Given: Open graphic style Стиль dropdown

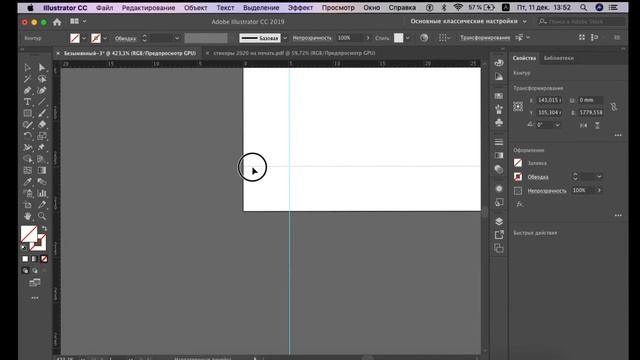Looking at the screenshot, I should 407,38.
